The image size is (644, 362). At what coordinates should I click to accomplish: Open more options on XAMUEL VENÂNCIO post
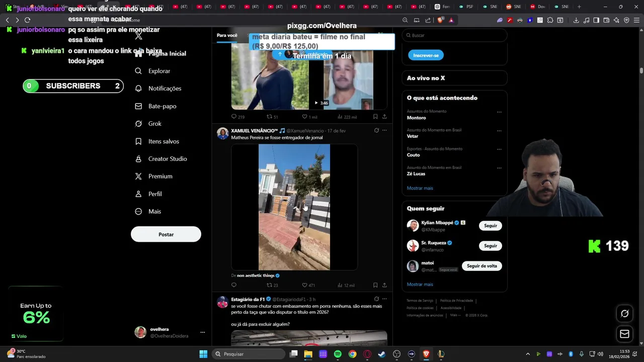click(384, 130)
